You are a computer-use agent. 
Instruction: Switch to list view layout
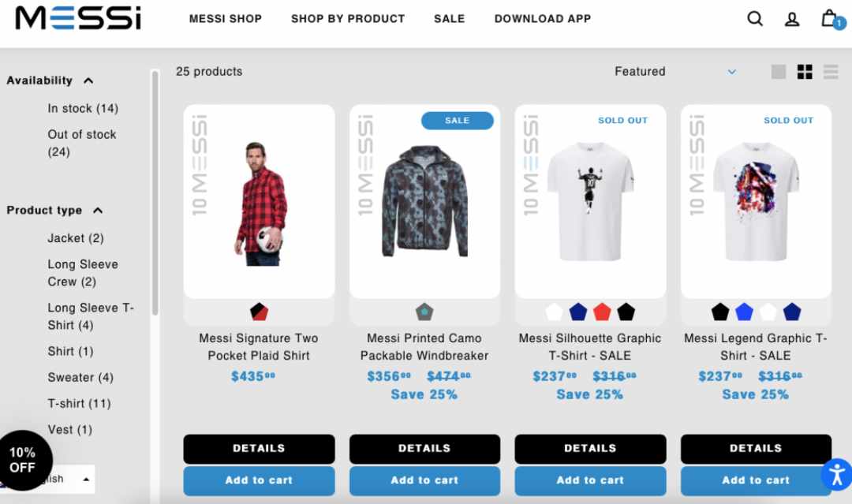[831, 72]
